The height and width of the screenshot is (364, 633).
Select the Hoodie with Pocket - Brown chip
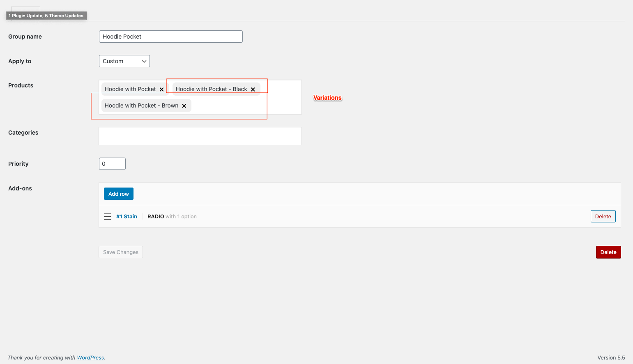coord(141,105)
